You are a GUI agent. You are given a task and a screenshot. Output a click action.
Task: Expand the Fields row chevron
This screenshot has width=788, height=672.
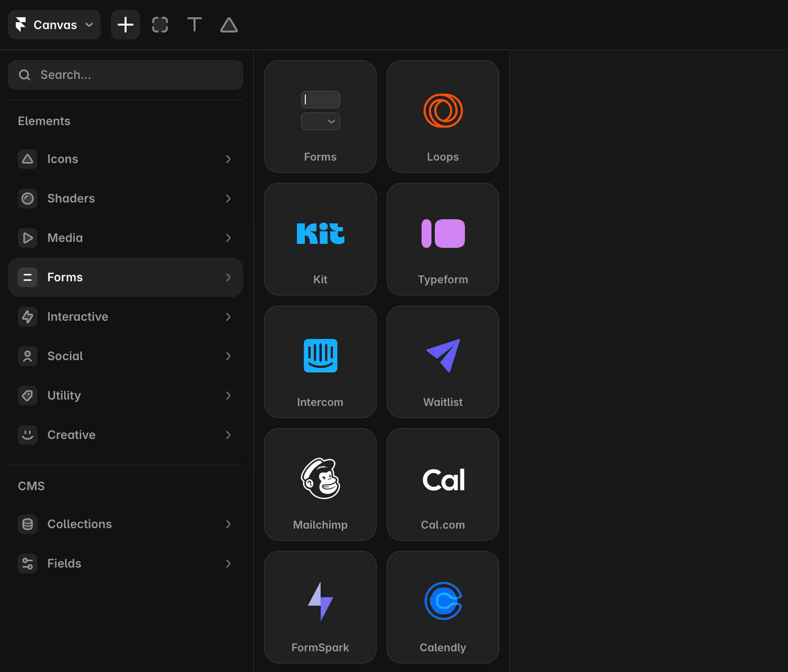[x=228, y=564]
